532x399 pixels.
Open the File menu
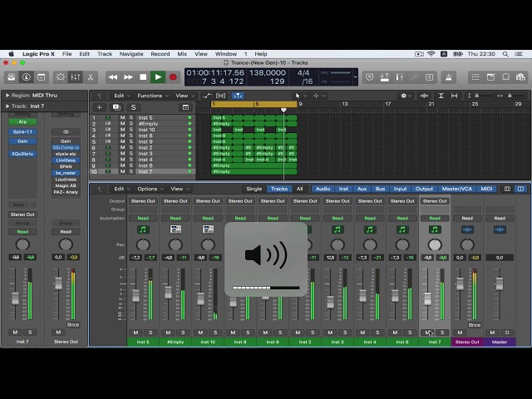[66, 54]
